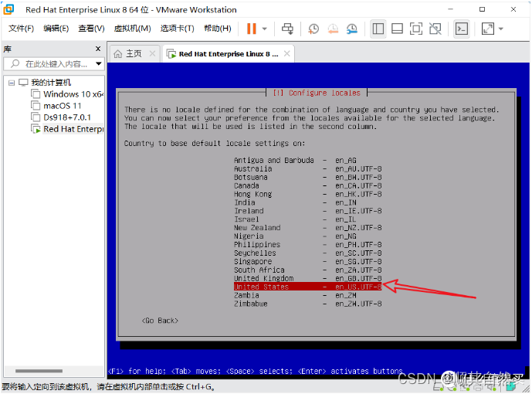The image size is (532, 394).
Task: Select the Zimbabwe locale row
Action: tap(308, 304)
